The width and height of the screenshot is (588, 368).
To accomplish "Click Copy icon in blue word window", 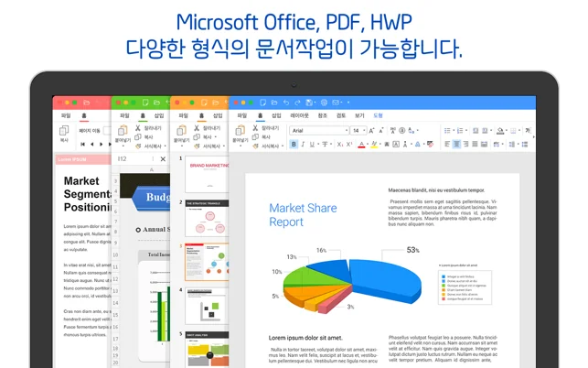I will click(x=255, y=137).
